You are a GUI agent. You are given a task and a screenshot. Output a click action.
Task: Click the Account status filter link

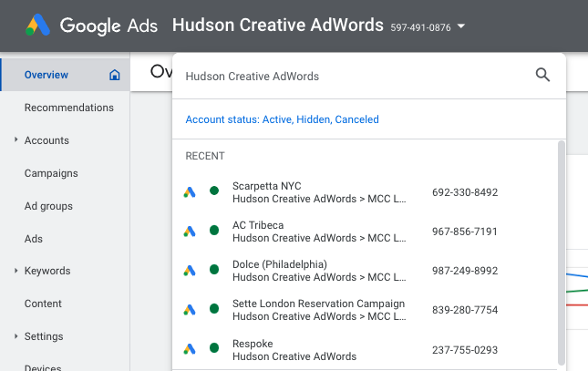click(282, 119)
